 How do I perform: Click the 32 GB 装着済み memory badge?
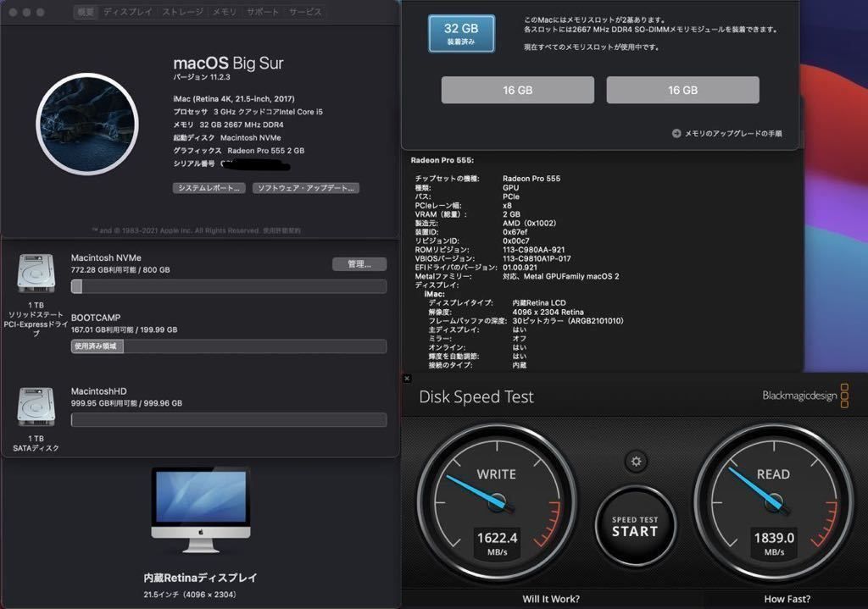[x=461, y=34]
